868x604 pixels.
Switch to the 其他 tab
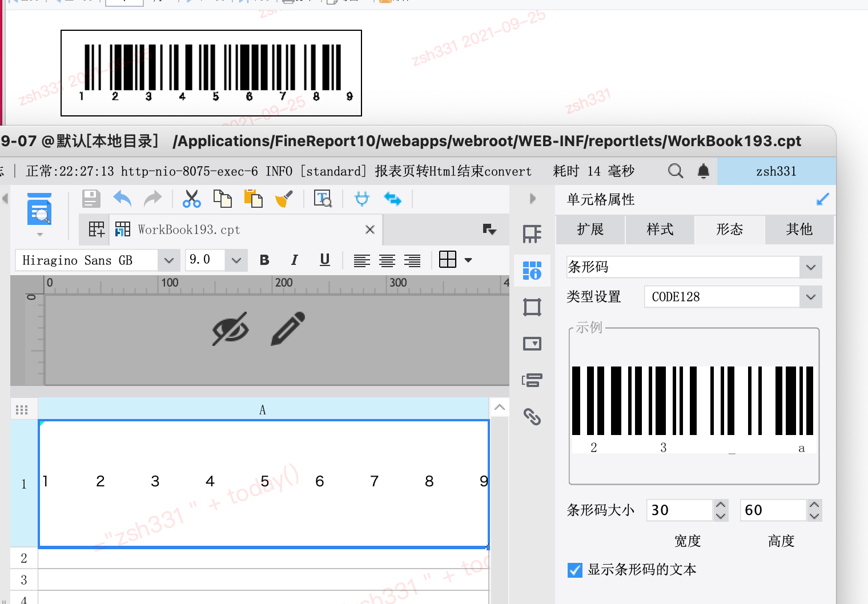(x=799, y=229)
